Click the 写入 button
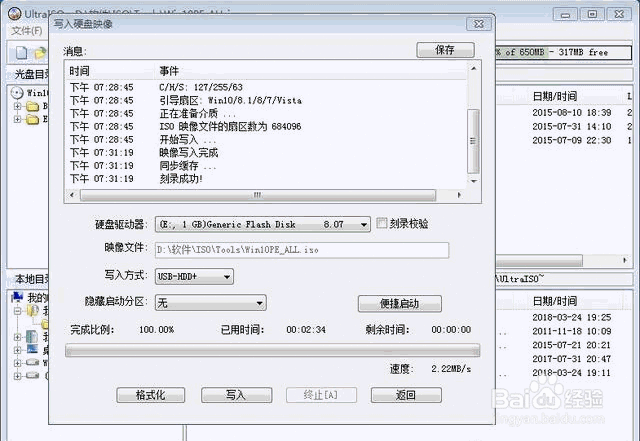Viewport: 640px width, 441px height. pos(236,395)
